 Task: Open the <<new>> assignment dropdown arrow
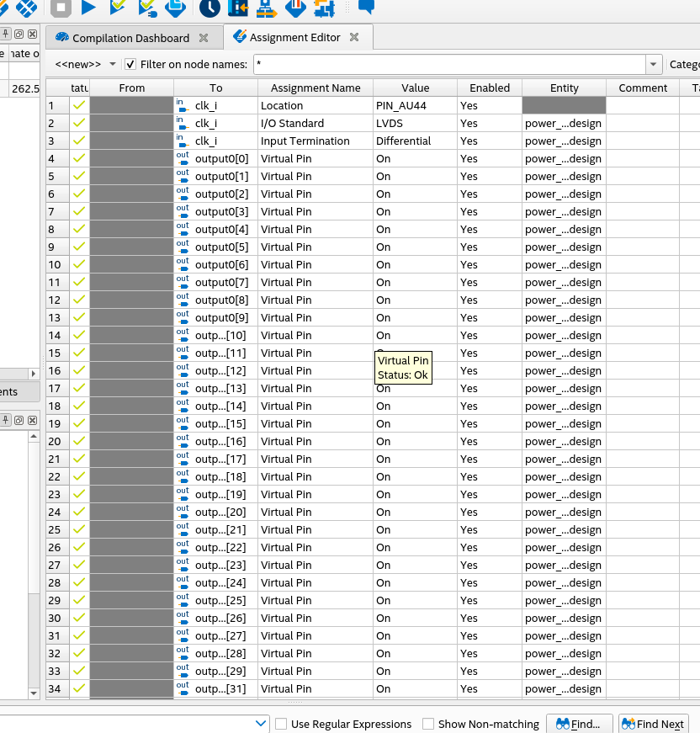tap(113, 65)
